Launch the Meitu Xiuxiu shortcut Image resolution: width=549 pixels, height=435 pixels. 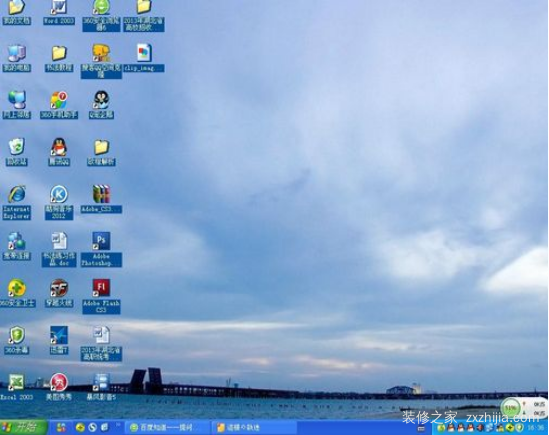point(59,387)
